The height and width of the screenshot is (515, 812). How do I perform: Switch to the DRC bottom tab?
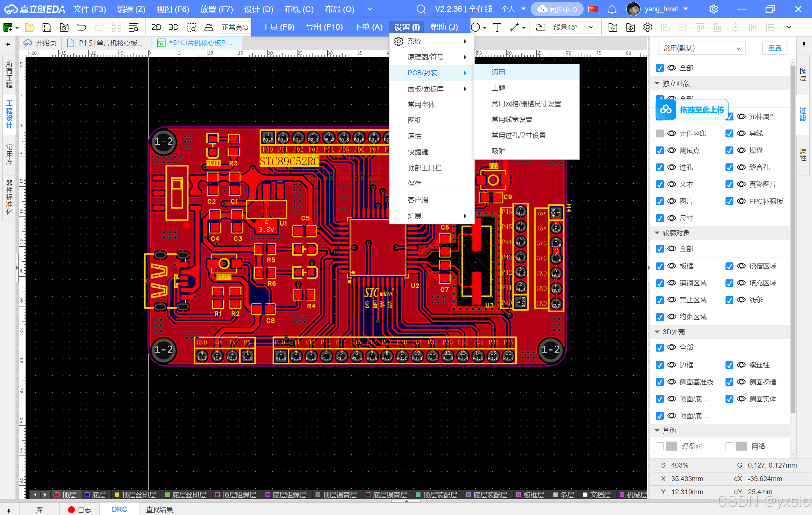coord(119,509)
